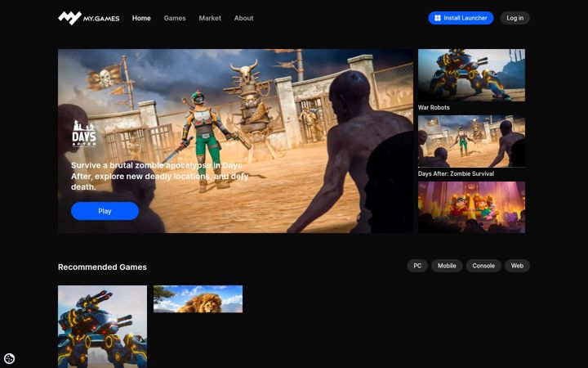The image size is (588, 368).
Task: Filter recommended games by Console
Action: point(483,266)
